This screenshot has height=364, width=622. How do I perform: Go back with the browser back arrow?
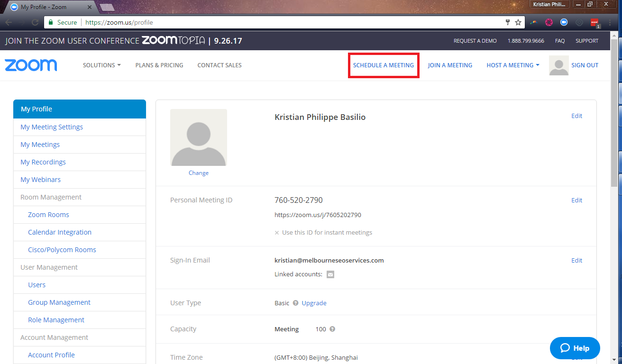tap(9, 22)
